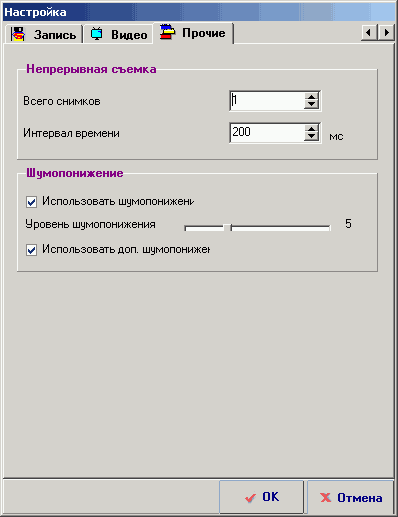398x517 pixels.
Task: Toggle Использовать доп. шумопонижение checkbox
Action: click(x=31, y=250)
